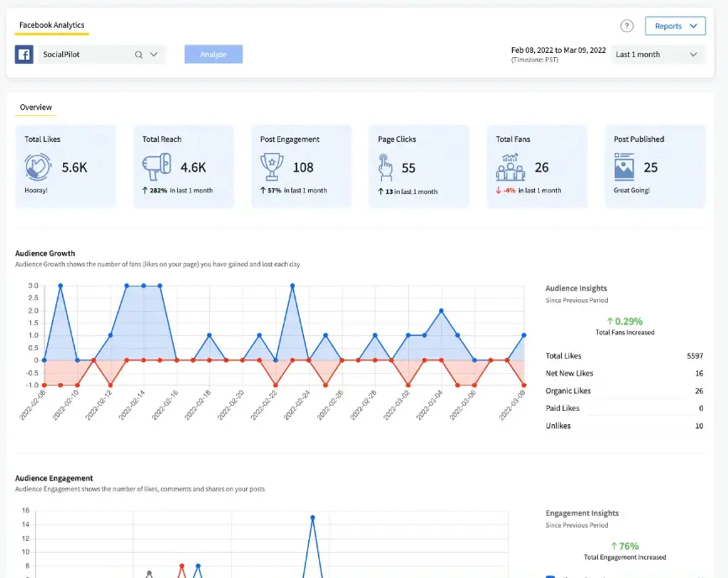The width and height of the screenshot is (728, 578).
Task: Click the Audience Growth heading
Action: pyautogui.click(x=45, y=253)
